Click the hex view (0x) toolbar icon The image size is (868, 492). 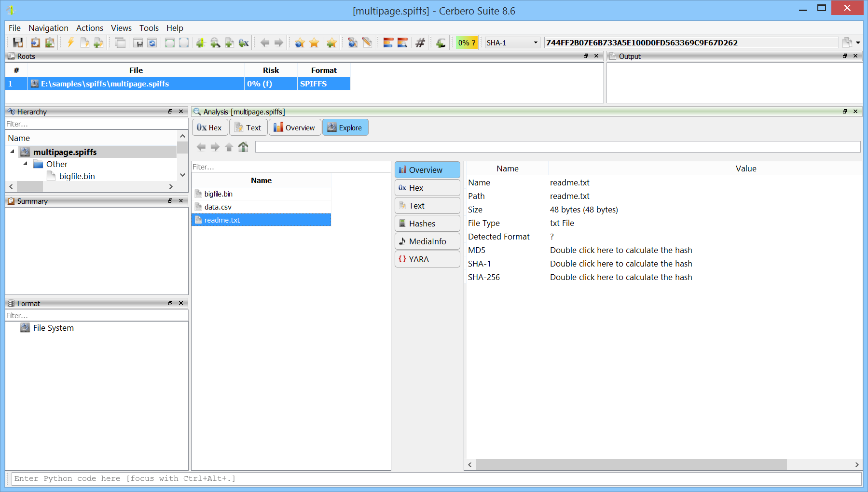(244, 42)
